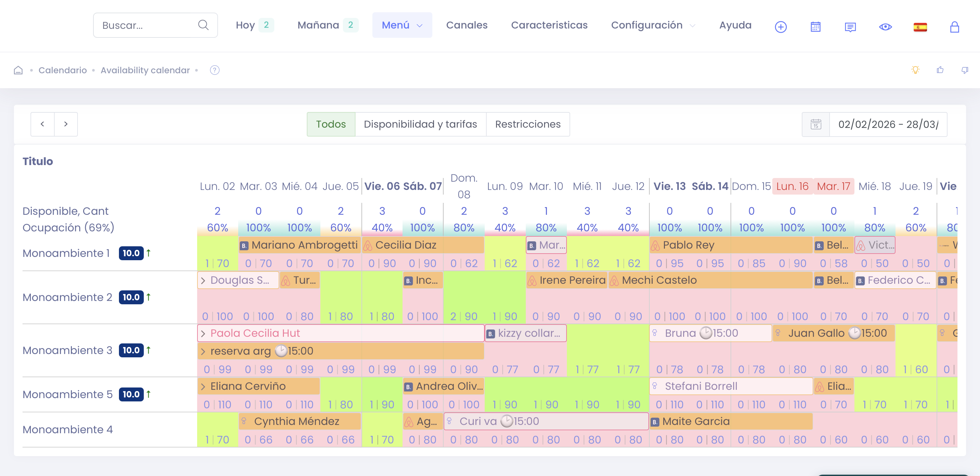Image resolution: width=980 pixels, height=476 pixels.
Task: Change language via Spanish flag icon
Action: click(920, 27)
